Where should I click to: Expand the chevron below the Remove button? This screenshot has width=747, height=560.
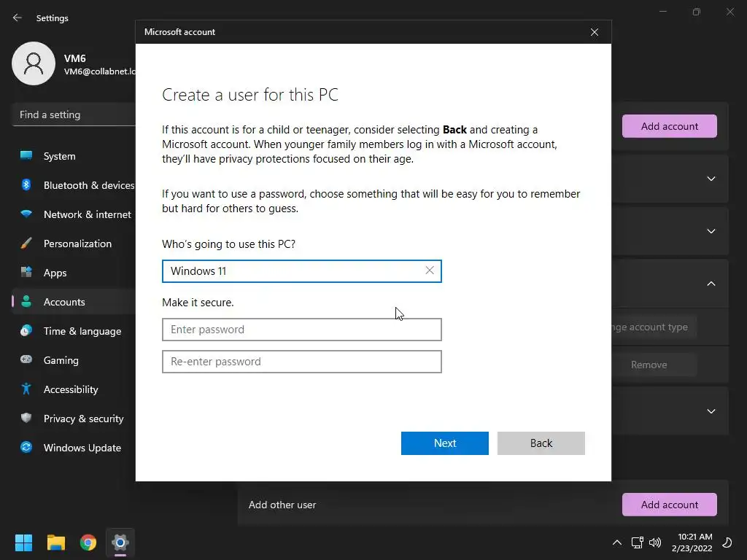[x=711, y=411]
